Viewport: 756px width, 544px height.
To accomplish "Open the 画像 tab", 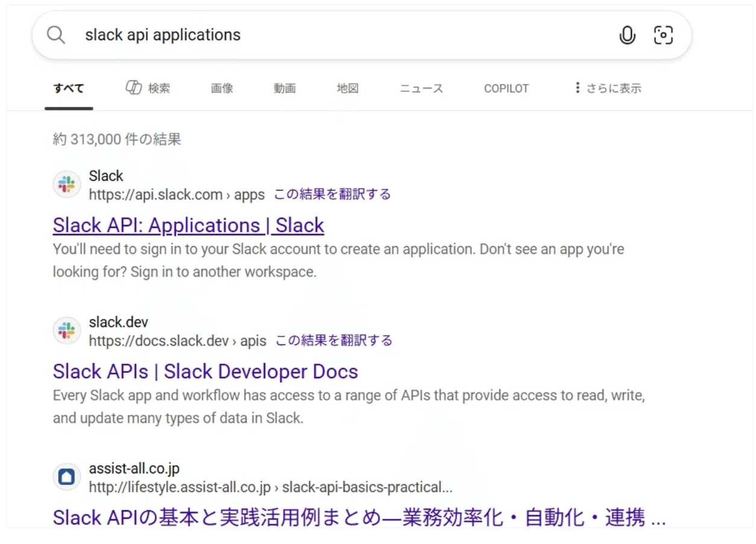I will [x=222, y=89].
